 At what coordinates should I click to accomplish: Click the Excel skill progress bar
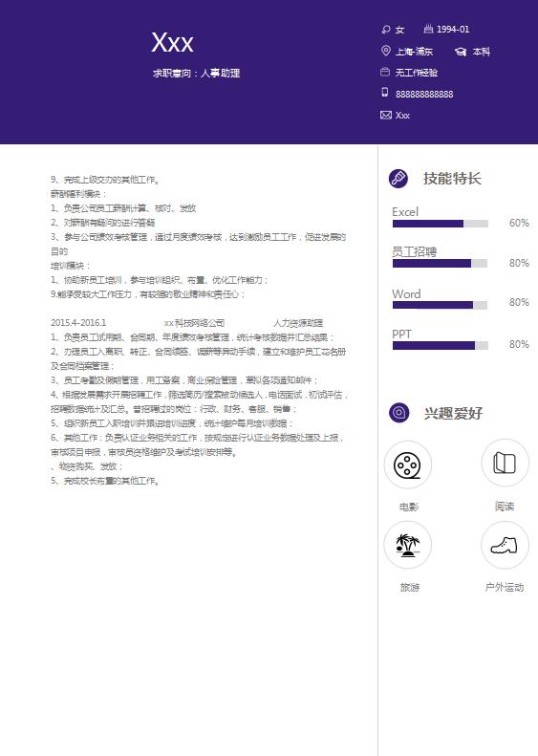(441, 224)
